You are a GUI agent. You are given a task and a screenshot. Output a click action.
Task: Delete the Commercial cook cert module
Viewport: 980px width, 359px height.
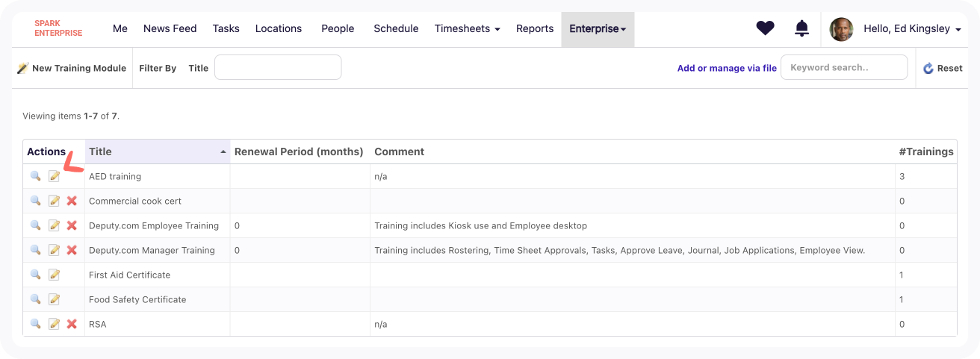pos(72,201)
